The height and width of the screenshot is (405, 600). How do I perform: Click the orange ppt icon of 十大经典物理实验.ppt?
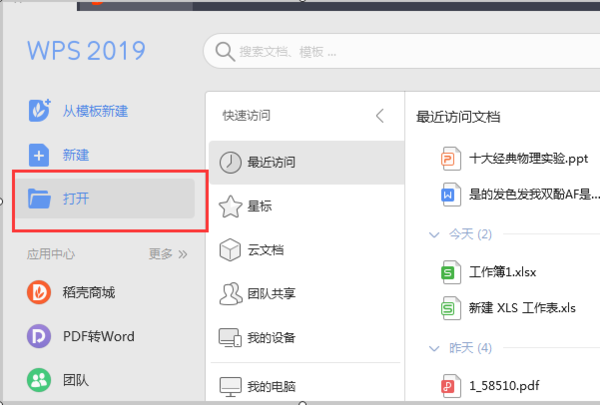pos(449,158)
